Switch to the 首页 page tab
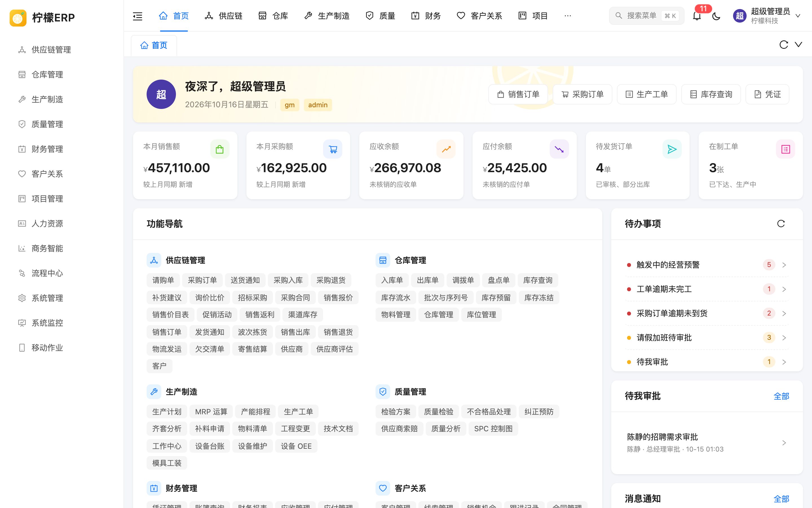The height and width of the screenshot is (508, 812). (x=154, y=45)
